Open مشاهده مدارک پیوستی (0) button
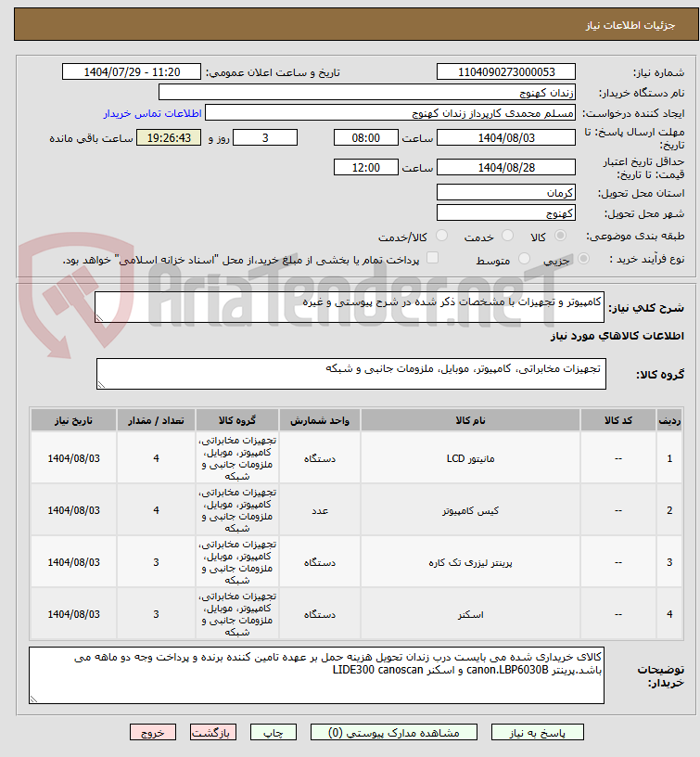700x757 pixels. tap(394, 732)
